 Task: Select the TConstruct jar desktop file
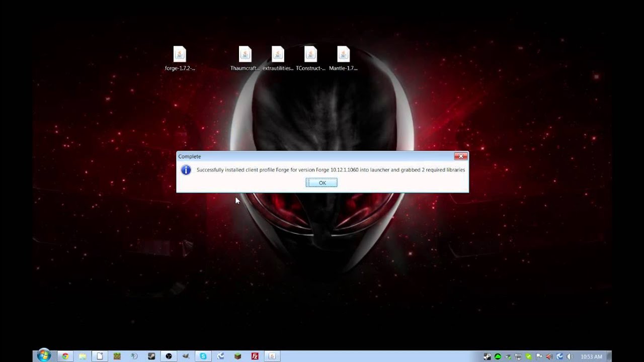(310, 59)
